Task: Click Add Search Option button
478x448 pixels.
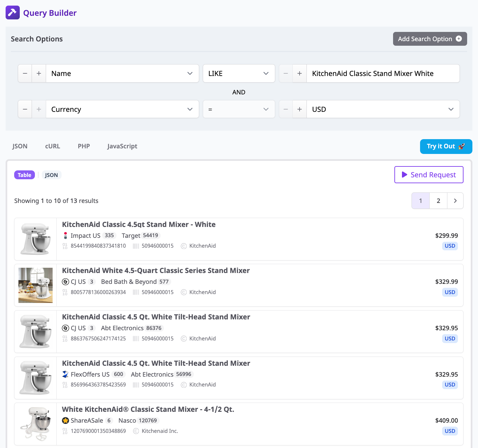Action: tap(430, 39)
